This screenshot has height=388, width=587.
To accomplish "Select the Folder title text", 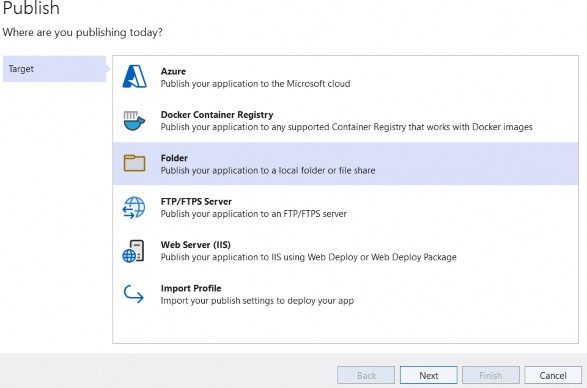I will pos(174,158).
